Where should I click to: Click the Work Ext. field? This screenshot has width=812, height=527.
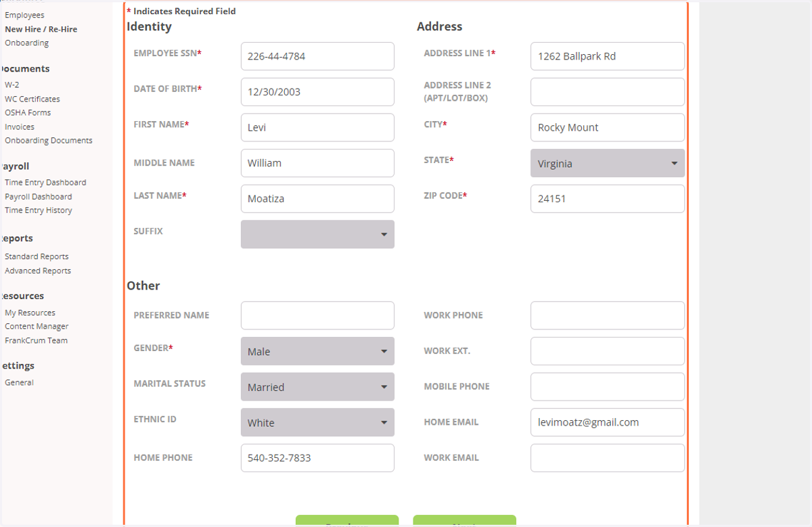(608, 351)
